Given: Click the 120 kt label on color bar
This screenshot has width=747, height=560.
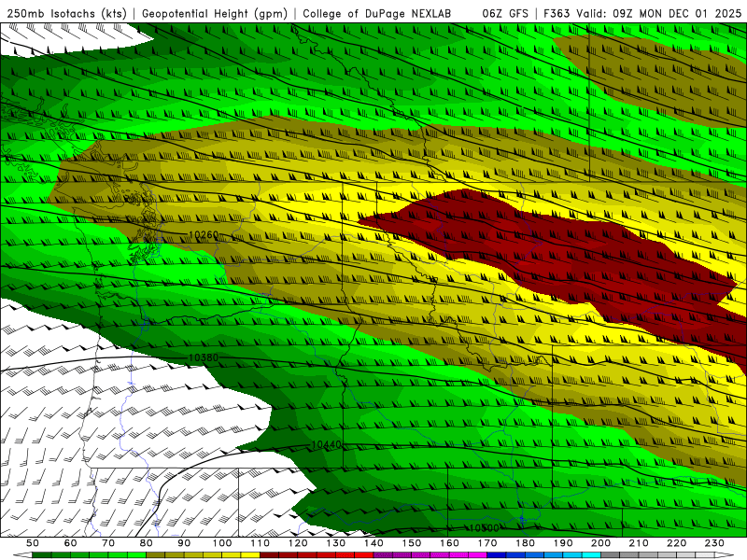Looking at the screenshot, I should (298, 543).
